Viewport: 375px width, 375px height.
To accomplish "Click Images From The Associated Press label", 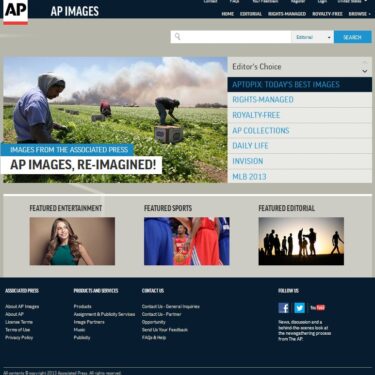I will [x=69, y=150].
